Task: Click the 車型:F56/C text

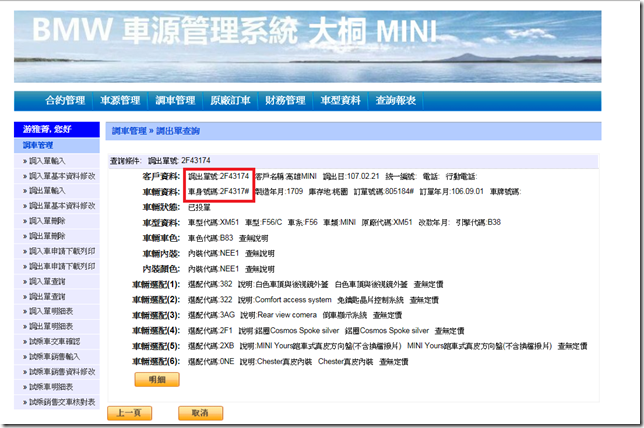Action: (263, 222)
